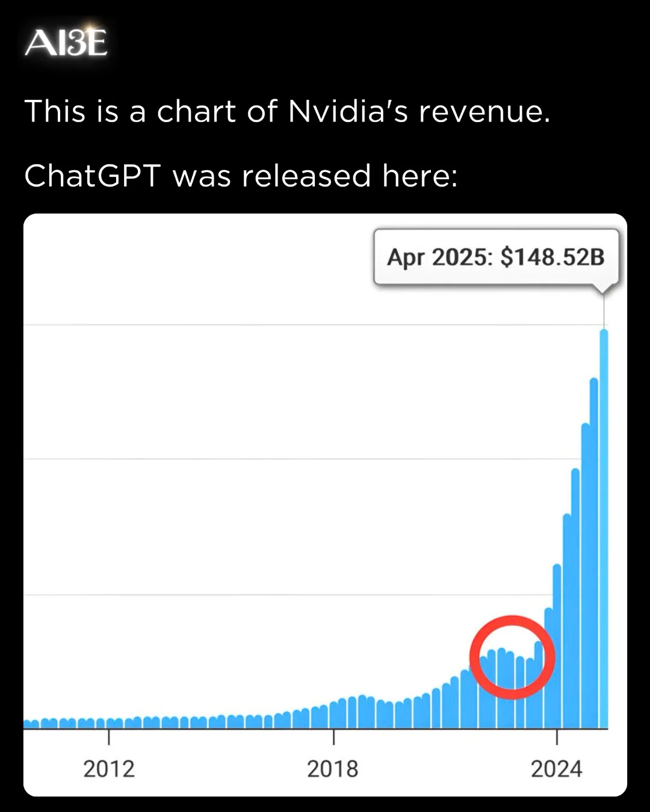Click the bar directly above the 2018 tick
The width and height of the screenshot is (650, 812).
pos(333,715)
